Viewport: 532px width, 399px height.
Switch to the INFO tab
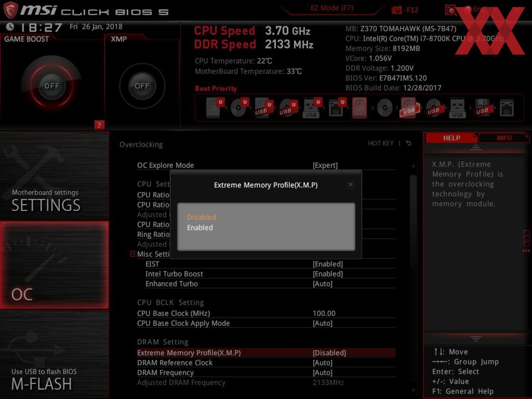coord(504,138)
